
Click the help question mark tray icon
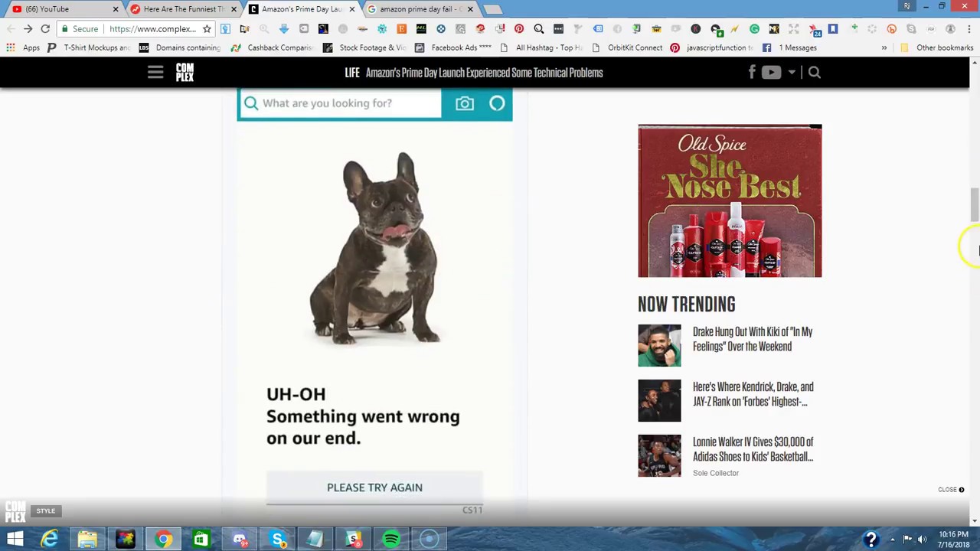pyautogui.click(x=871, y=540)
